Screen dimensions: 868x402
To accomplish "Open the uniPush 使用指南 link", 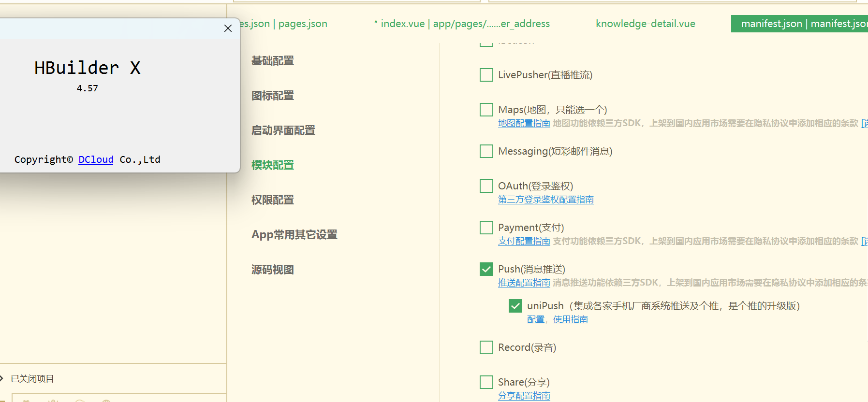I will point(570,319).
